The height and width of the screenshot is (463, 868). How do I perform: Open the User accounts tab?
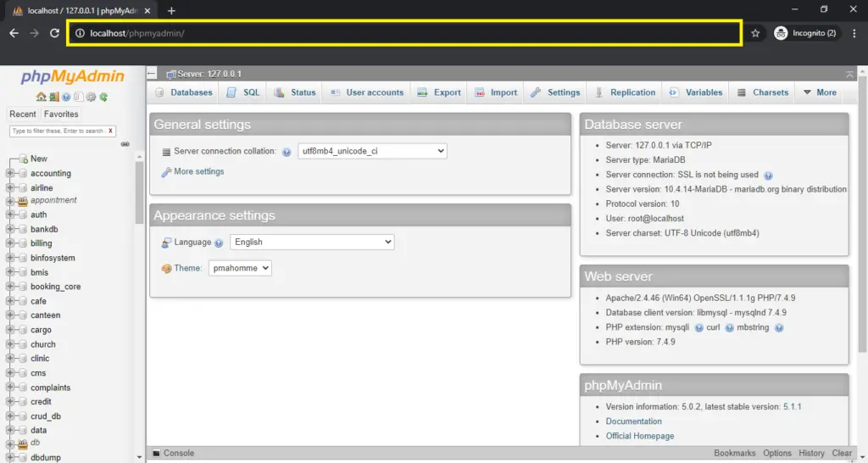pyautogui.click(x=367, y=92)
